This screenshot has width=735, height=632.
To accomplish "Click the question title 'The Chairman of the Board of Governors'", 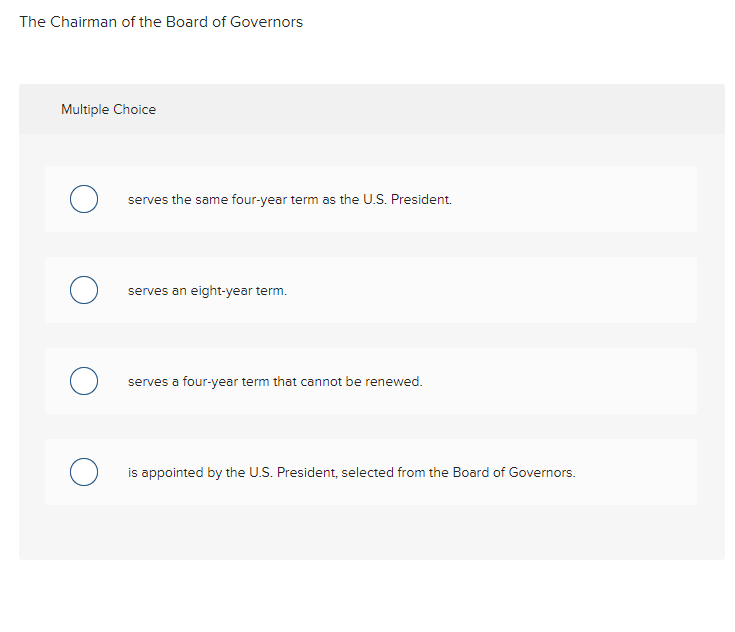I will coord(161,22).
